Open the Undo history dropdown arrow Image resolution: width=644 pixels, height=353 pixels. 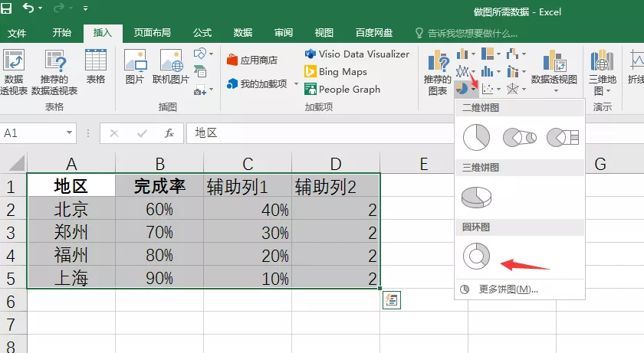click(41, 10)
